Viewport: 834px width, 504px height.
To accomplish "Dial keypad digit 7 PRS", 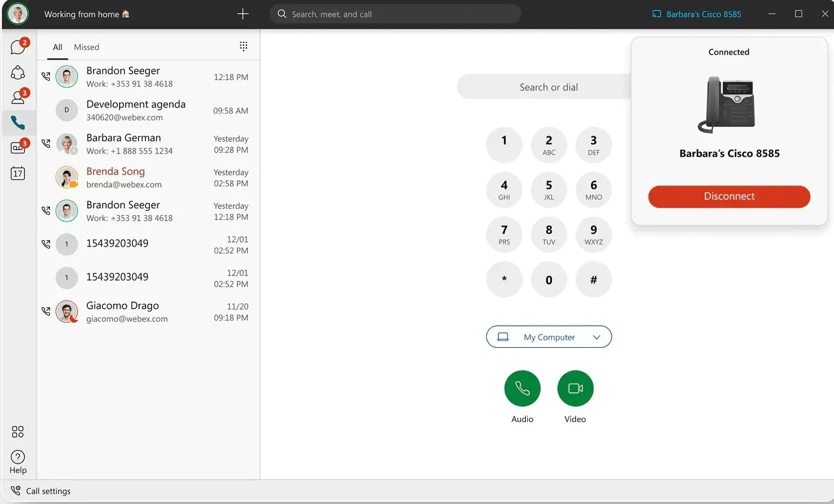I will 504,234.
